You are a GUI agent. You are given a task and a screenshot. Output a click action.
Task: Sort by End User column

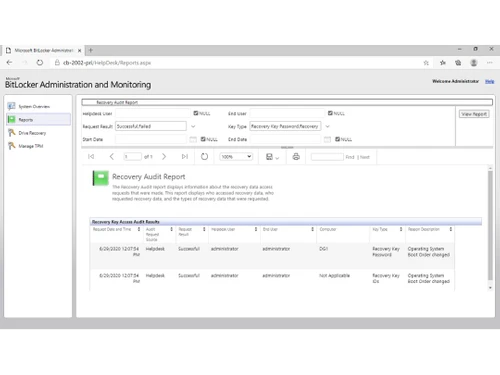[x=313, y=229]
